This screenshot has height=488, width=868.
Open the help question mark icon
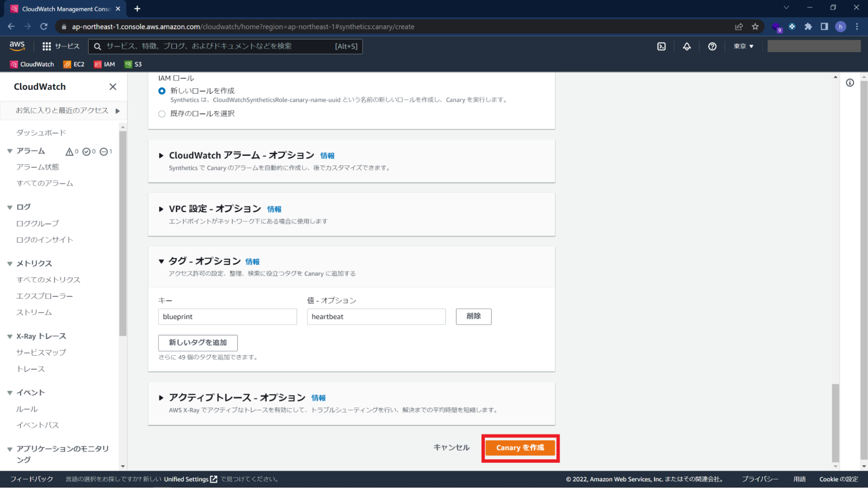point(712,46)
